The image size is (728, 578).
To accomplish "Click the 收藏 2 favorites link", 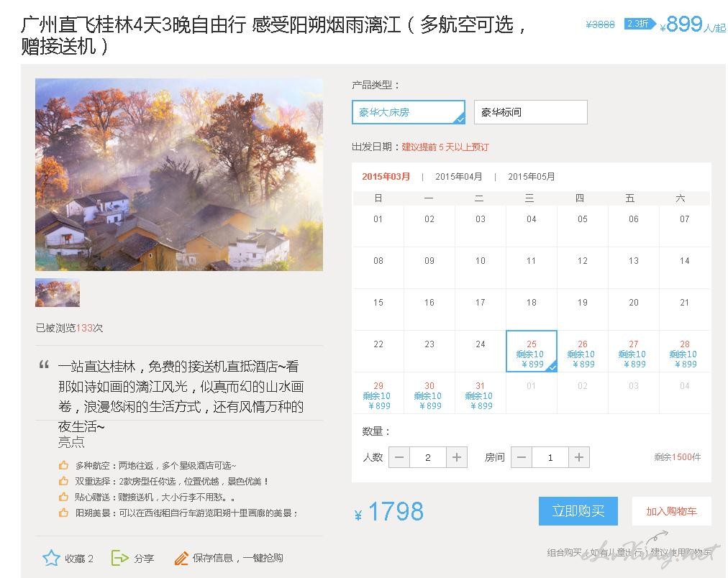I will [x=79, y=559].
